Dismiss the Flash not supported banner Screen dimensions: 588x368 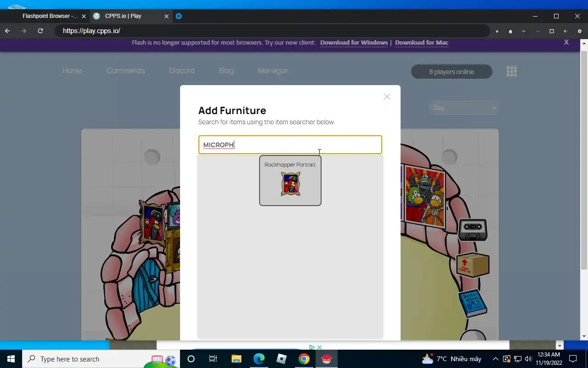566,42
